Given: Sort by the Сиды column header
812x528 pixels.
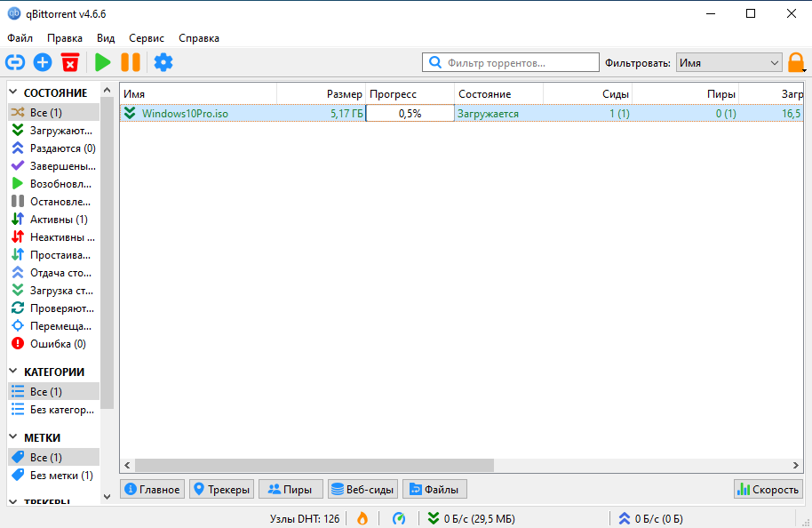Looking at the screenshot, I should pos(588,94).
